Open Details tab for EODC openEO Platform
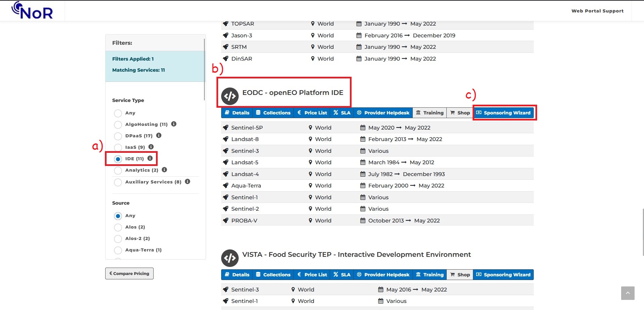 point(237,113)
